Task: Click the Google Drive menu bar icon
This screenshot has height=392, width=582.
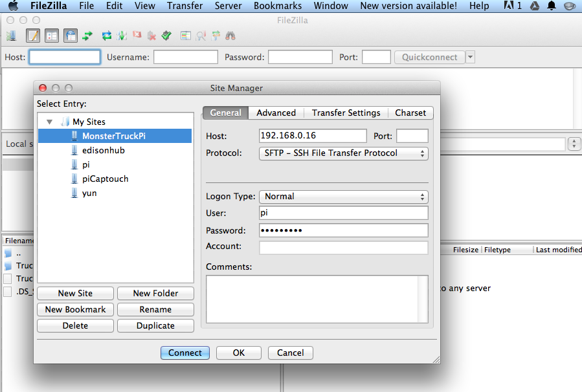Action: 535,6
